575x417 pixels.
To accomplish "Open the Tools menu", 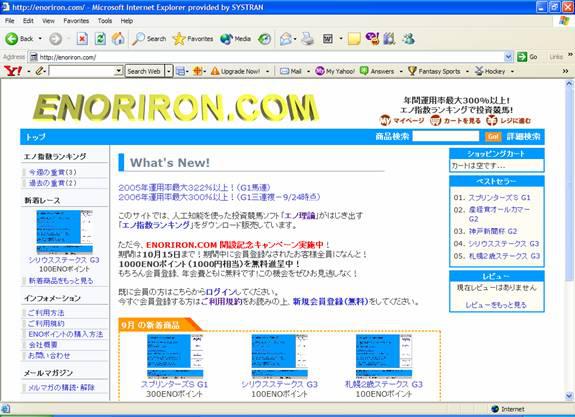I will [105, 21].
